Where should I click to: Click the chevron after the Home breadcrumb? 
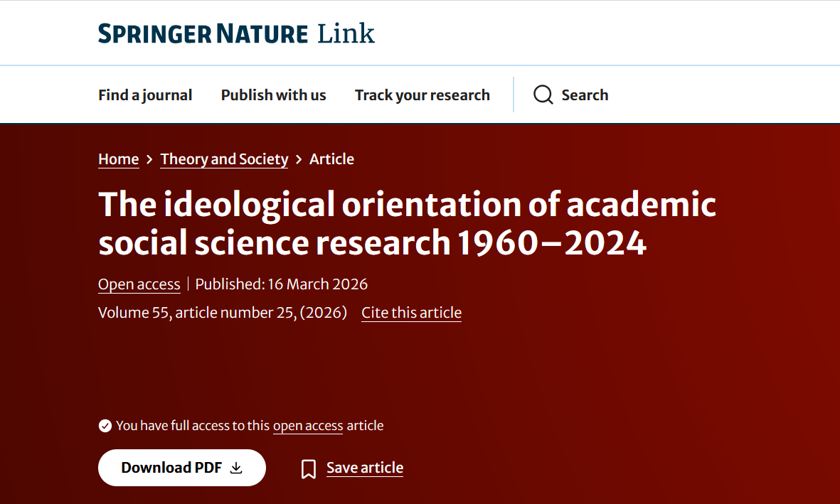[x=149, y=159]
